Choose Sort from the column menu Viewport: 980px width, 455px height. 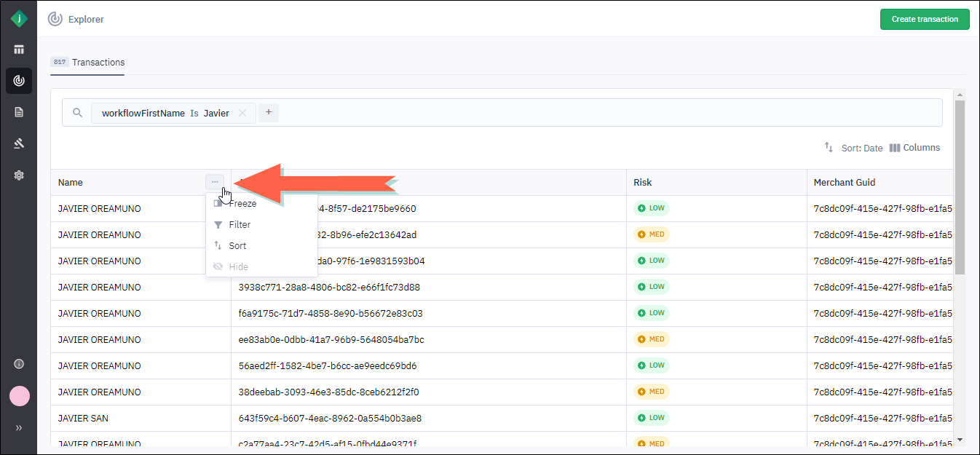click(237, 246)
